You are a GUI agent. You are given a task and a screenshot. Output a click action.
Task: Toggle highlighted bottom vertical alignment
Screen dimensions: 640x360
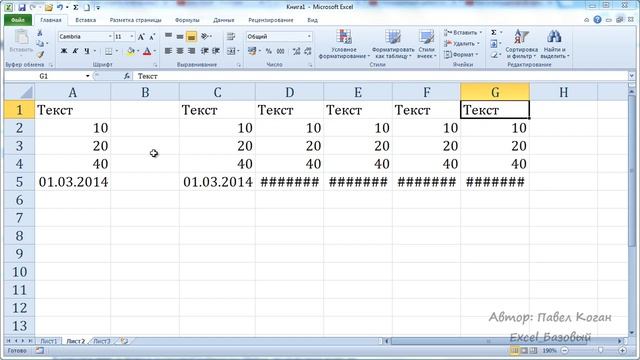click(x=191, y=37)
